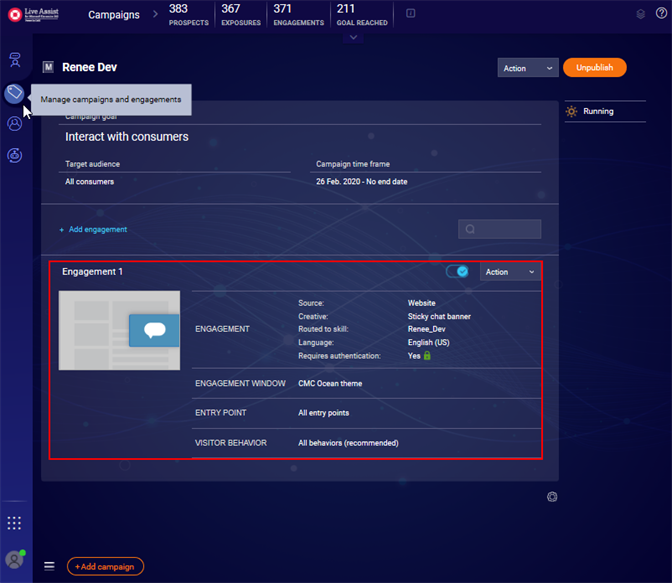Open the campaign Action dropdown
Viewport: 672px width, 583px height.
click(x=528, y=68)
